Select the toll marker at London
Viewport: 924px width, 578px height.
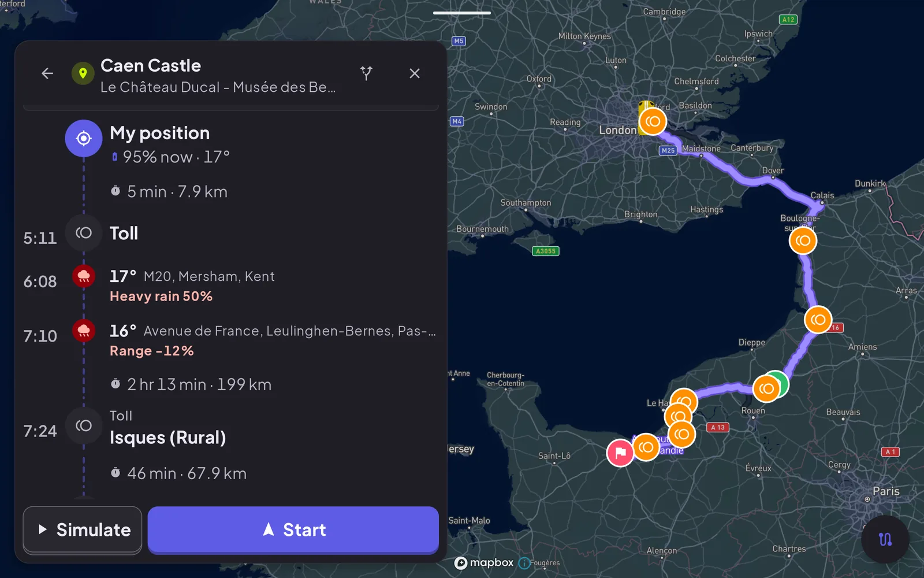(x=653, y=121)
